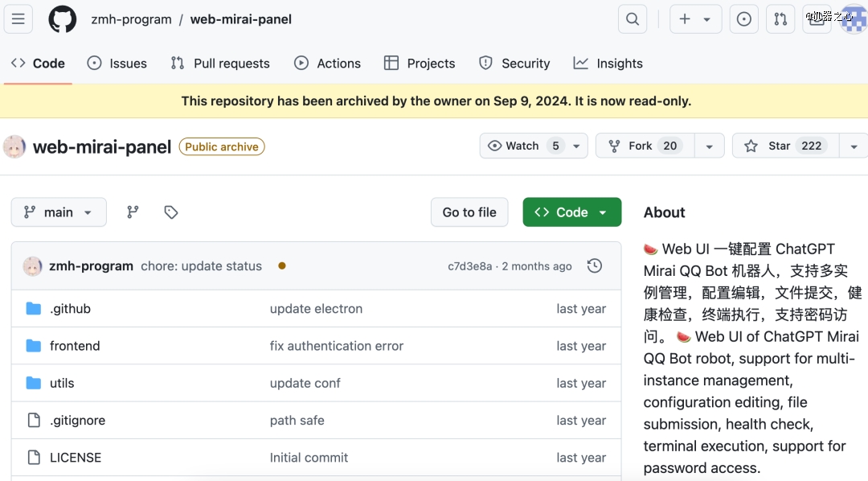Screen dimensions: 868x481
Task: Open the Security tab
Action: [514, 64]
